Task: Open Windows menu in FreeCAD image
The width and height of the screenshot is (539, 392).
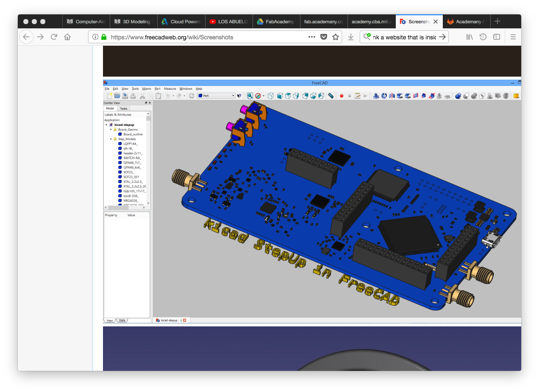Action: click(186, 89)
